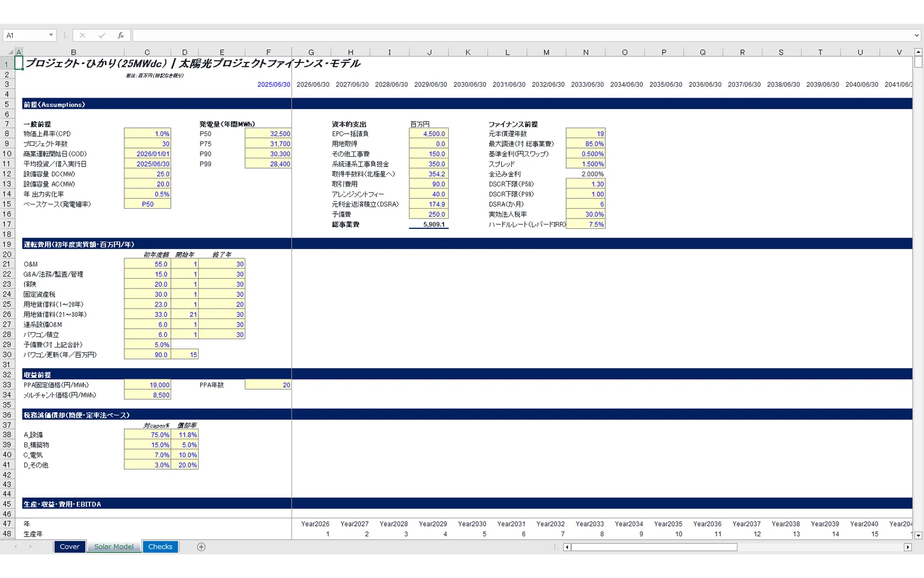Viewport: 924px width, 578px height.
Task: Select the all-in interest rate cell 2.000%
Action: click(586, 175)
